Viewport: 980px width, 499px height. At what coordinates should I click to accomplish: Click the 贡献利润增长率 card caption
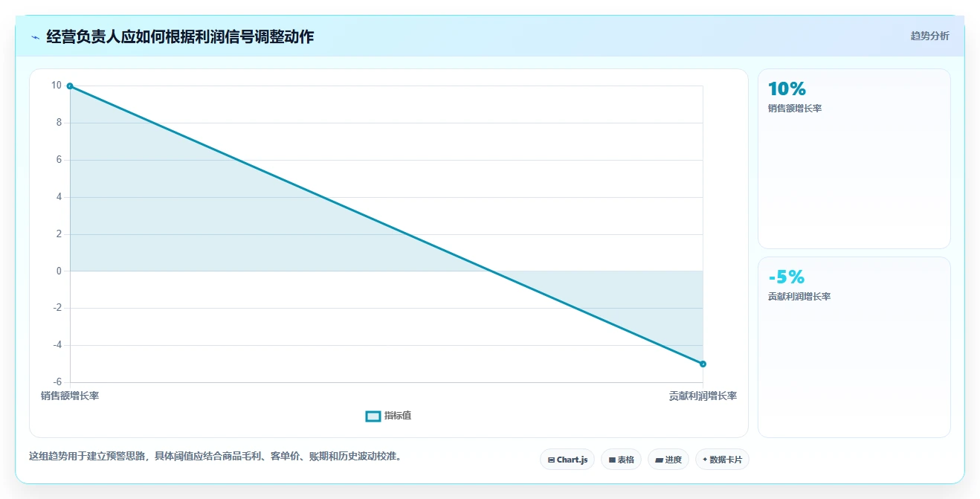[799, 297]
